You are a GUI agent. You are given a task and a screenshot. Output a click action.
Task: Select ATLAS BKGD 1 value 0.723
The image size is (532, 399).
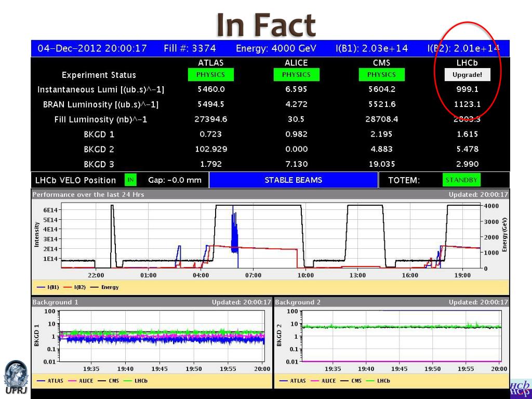211,134
